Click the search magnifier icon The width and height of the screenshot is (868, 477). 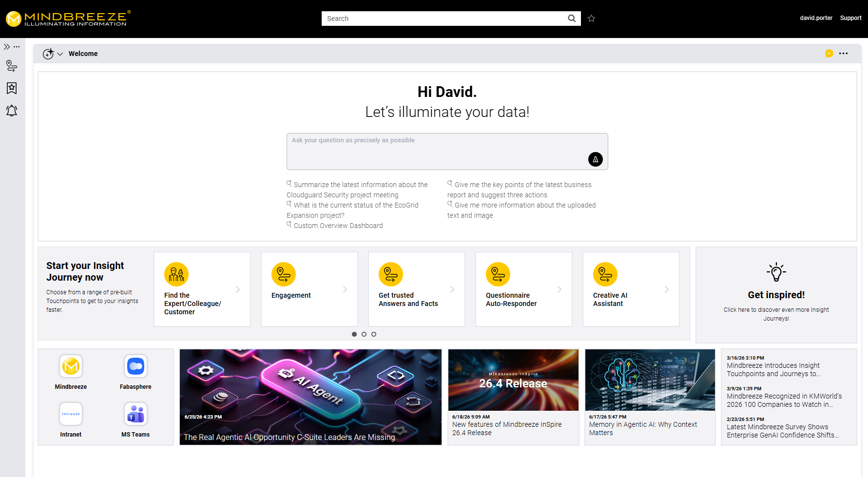pyautogui.click(x=572, y=19)
